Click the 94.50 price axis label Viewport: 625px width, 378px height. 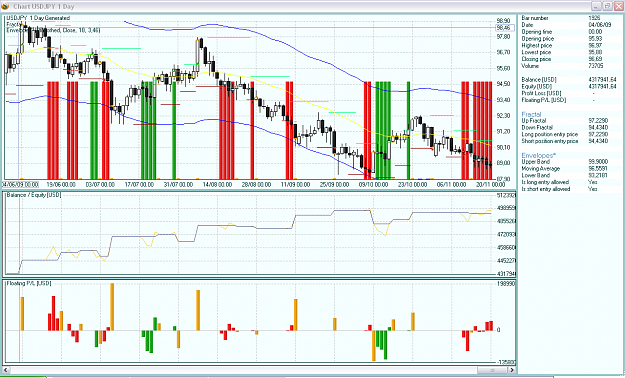(x=503, y=84)
